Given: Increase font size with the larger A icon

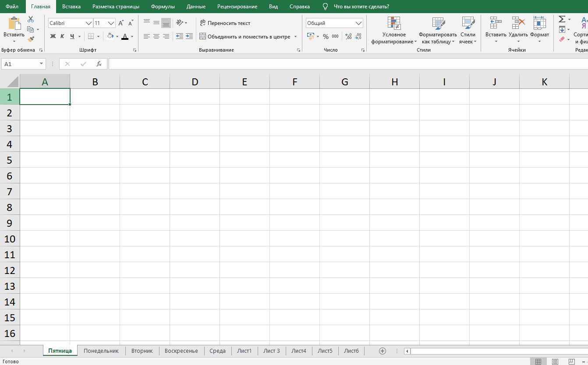Looking at the screenshot, I should click(121, 23).
